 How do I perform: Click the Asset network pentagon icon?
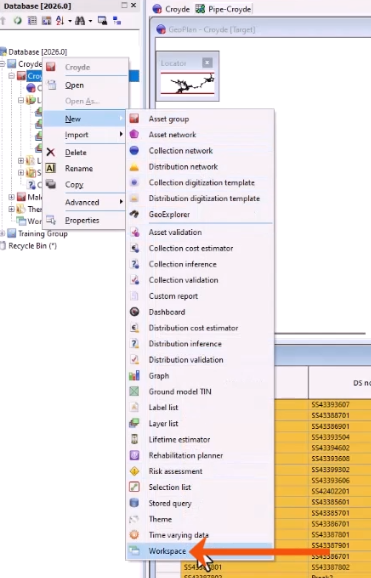pyautogui.click(x=134, y=134)
